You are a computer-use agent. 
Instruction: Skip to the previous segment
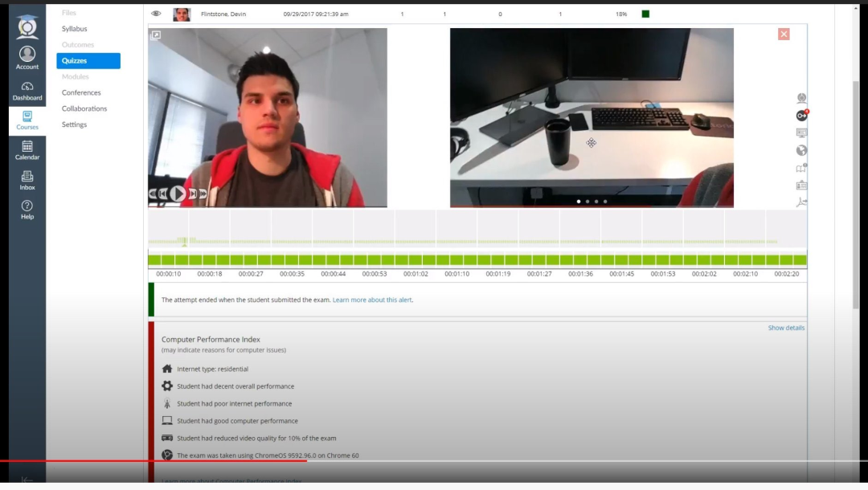tap(162, 194)
